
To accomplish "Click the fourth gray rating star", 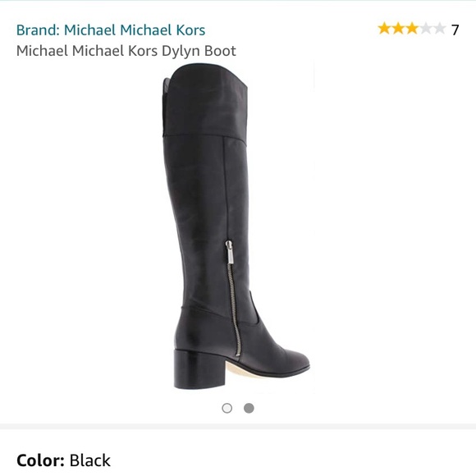I will tap(426, 29).
